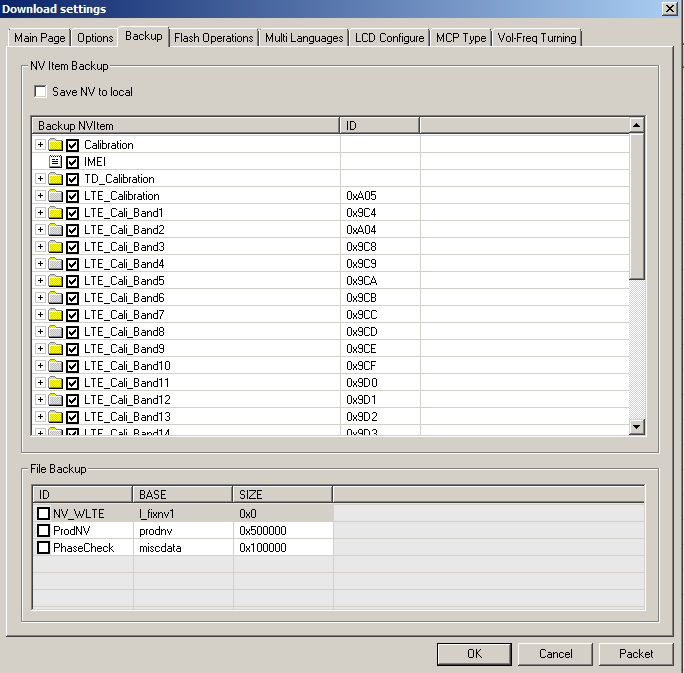Click the folder icon beside TD_Calibration
The width and height of the screenshot is (684, 673).
(56, 179)
